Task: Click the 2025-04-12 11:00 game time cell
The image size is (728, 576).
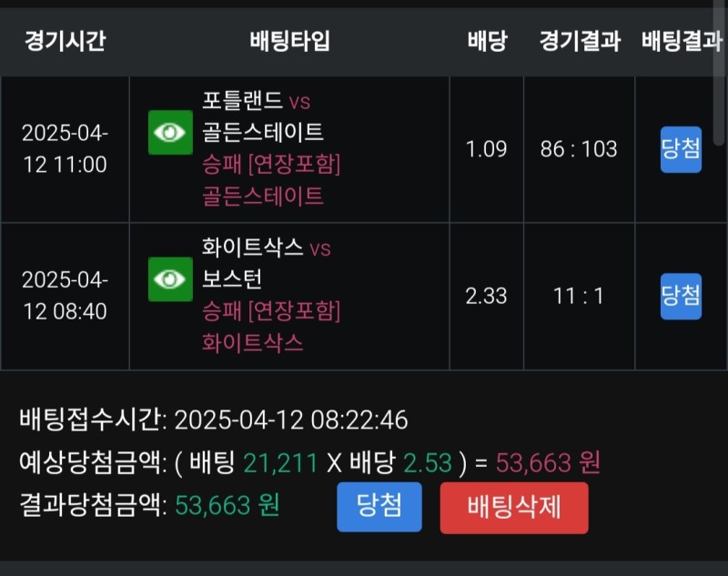Action: pyautogui.click(x=65, y=149)
